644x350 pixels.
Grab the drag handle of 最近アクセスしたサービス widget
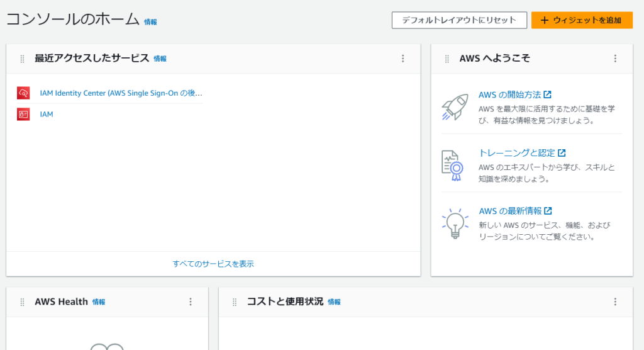(x=22, y=59)
